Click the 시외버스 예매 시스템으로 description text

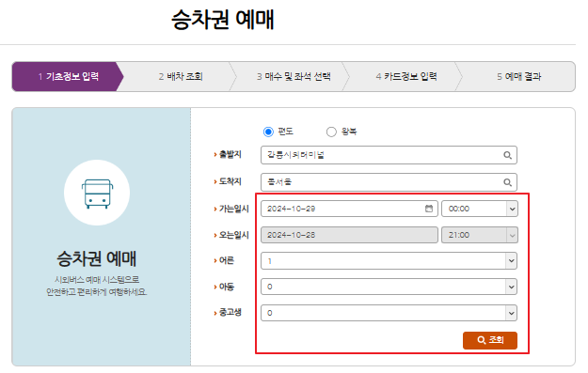[x=97, y=280]
